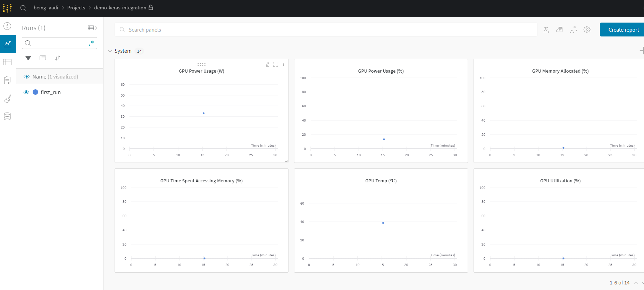Expand the runs table panel
The height and width of the screenshot is (290, 644).
(92, 28)
